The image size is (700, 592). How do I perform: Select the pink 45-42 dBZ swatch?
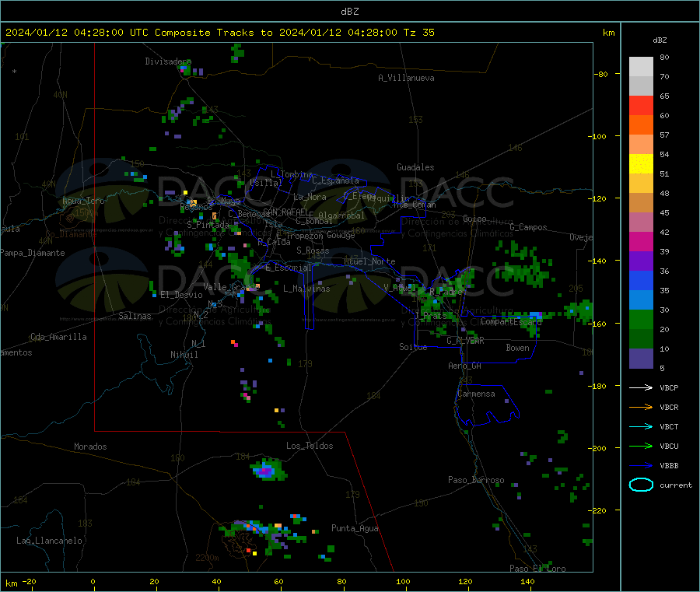coord(641,222)
